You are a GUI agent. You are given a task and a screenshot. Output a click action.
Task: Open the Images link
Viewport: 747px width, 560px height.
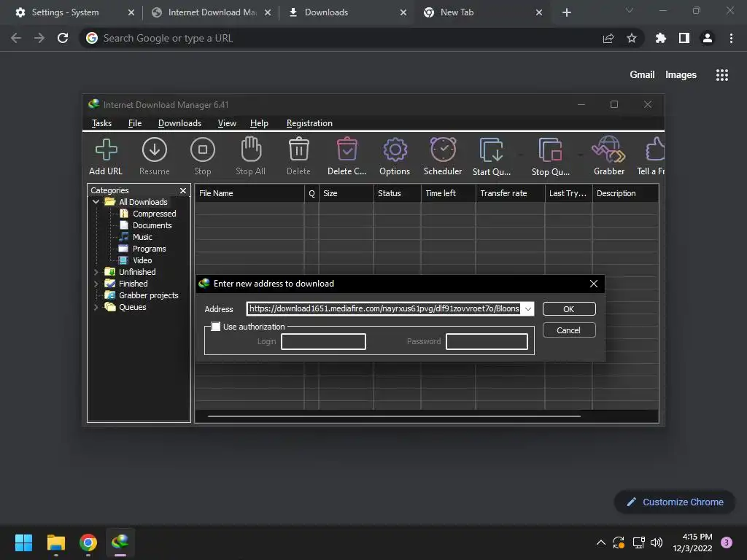click(x=681, y=75)
